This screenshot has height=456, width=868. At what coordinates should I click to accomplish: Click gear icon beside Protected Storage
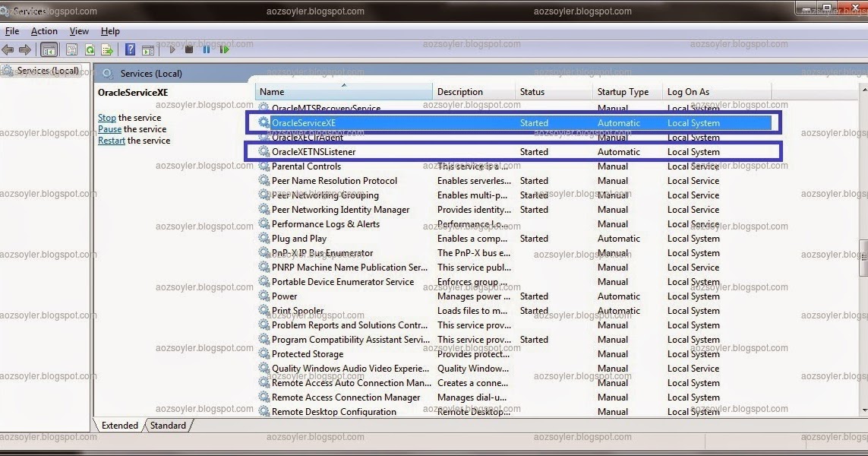[x=264, y=353]
